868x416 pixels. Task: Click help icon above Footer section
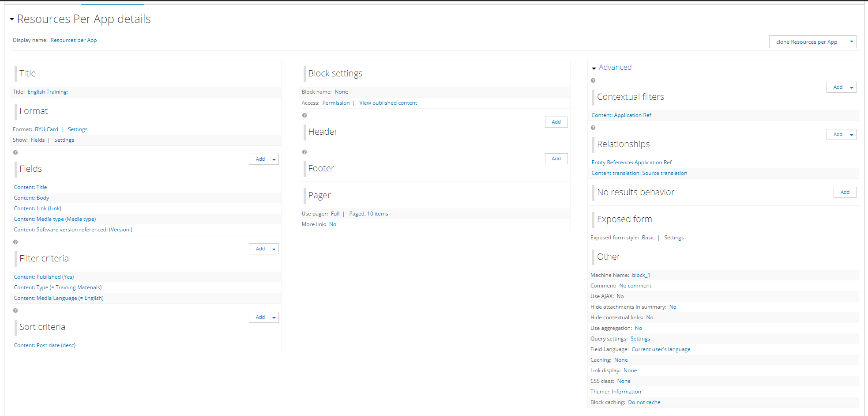click(304, 152)
